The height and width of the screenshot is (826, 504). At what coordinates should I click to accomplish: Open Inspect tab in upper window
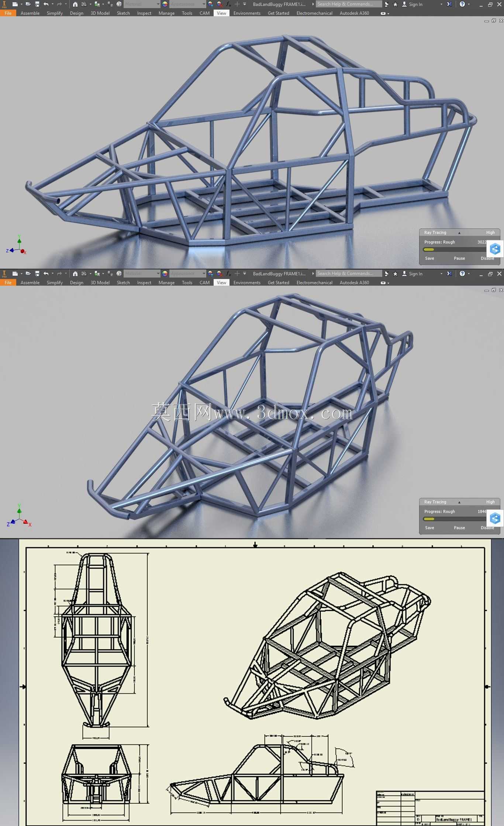click(144, 13)
